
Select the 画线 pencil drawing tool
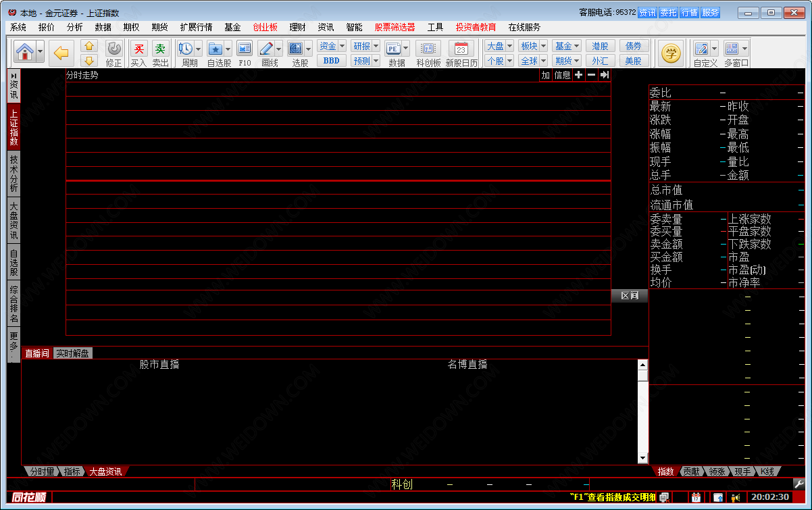pos(265,49)
